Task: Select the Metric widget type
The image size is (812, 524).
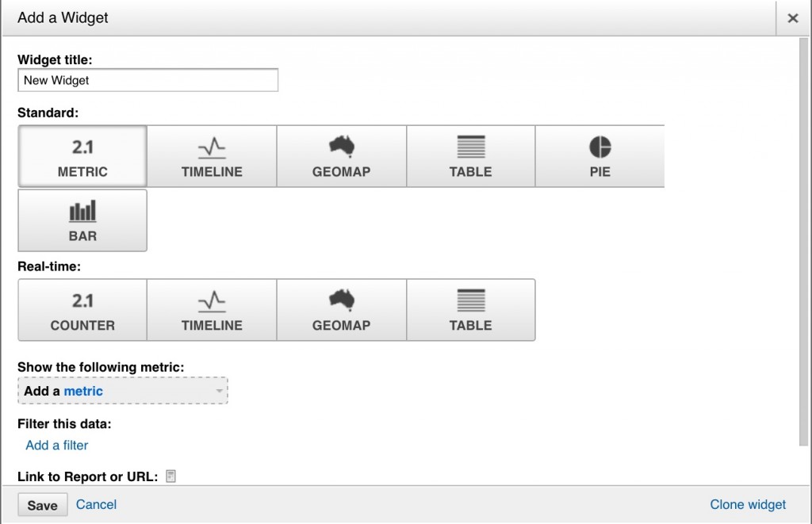Action: coord(82,155)
